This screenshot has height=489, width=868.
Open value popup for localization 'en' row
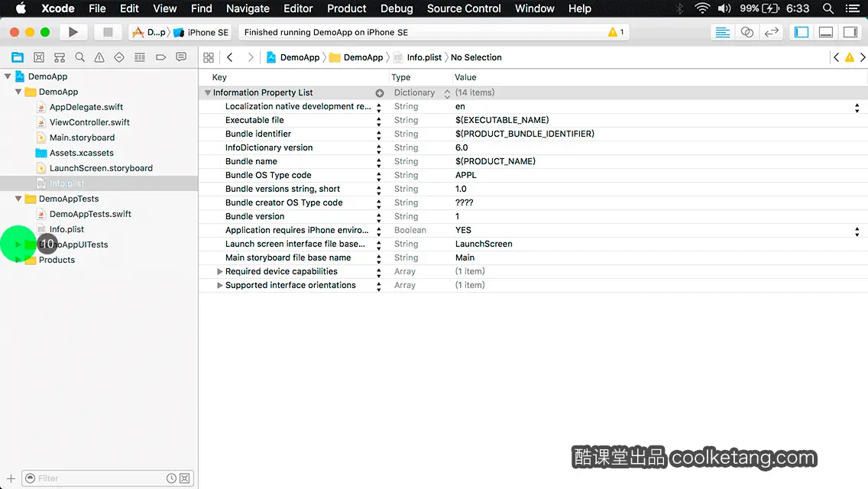coord(857,108)
